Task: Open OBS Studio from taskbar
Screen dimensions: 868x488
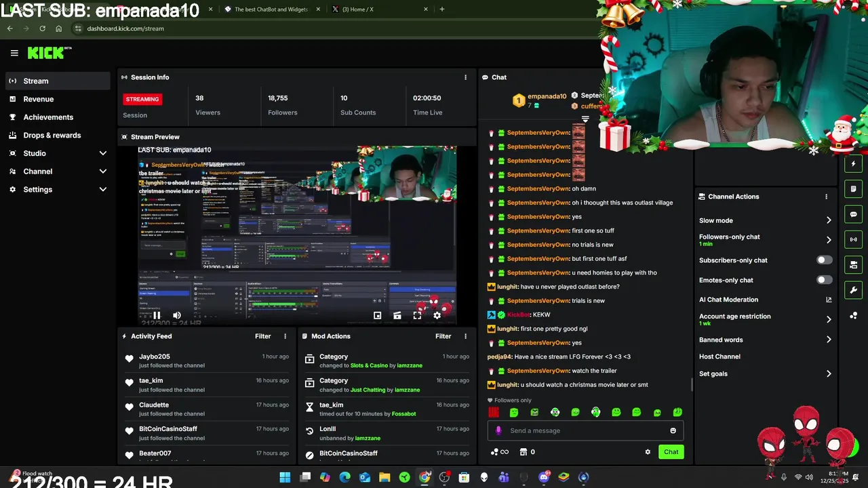Action: (444, 477)
